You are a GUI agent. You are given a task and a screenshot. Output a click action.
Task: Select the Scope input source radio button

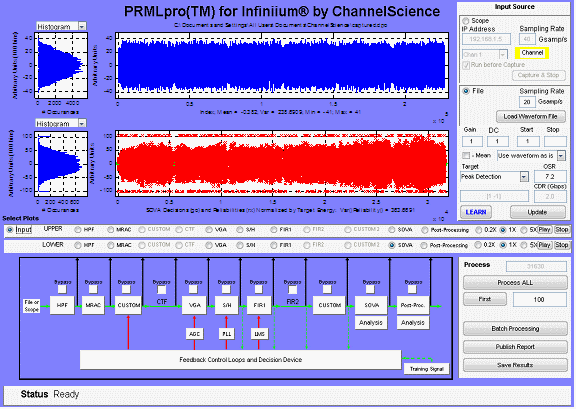click(x=466, y=21)
